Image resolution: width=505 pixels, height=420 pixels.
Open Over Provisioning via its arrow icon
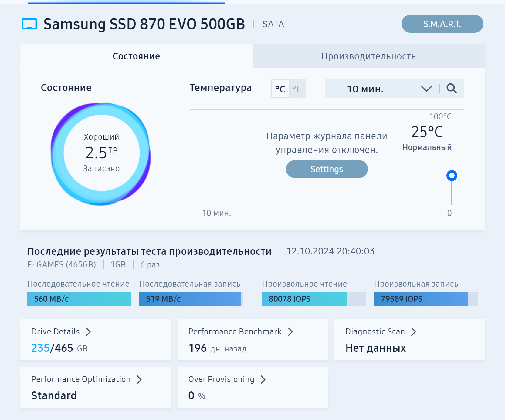pos(263,379)
